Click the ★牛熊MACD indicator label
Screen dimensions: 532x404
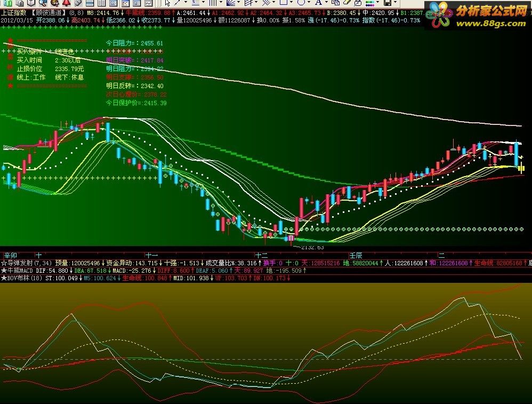pos(17,271)
